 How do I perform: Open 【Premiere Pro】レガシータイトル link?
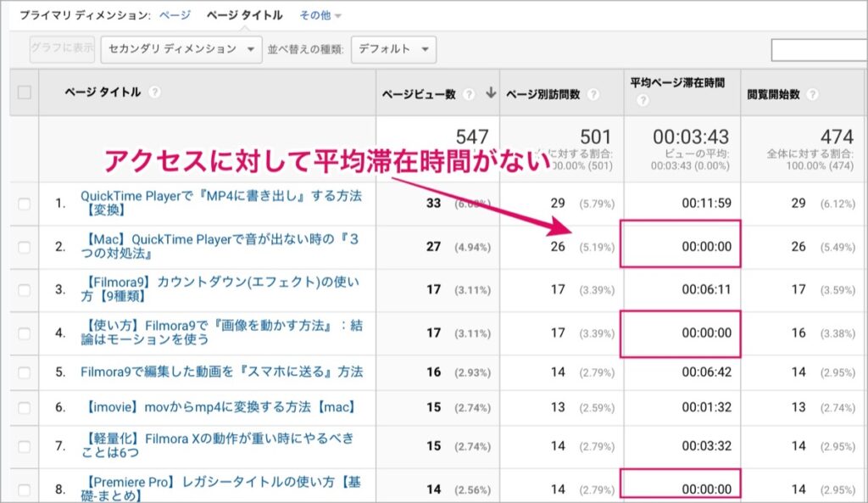[x=221, y=489]
